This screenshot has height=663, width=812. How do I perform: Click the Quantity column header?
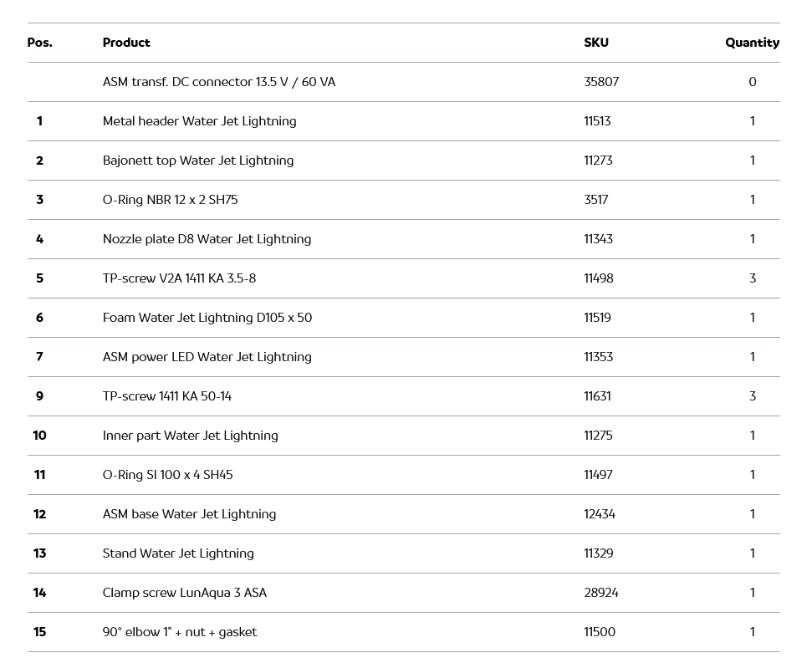click(x=752, y=43)
